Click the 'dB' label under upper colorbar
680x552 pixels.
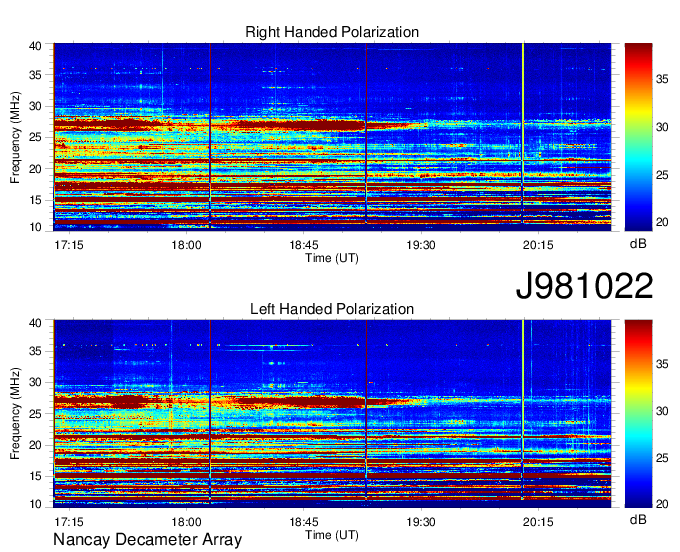[638, 244]
